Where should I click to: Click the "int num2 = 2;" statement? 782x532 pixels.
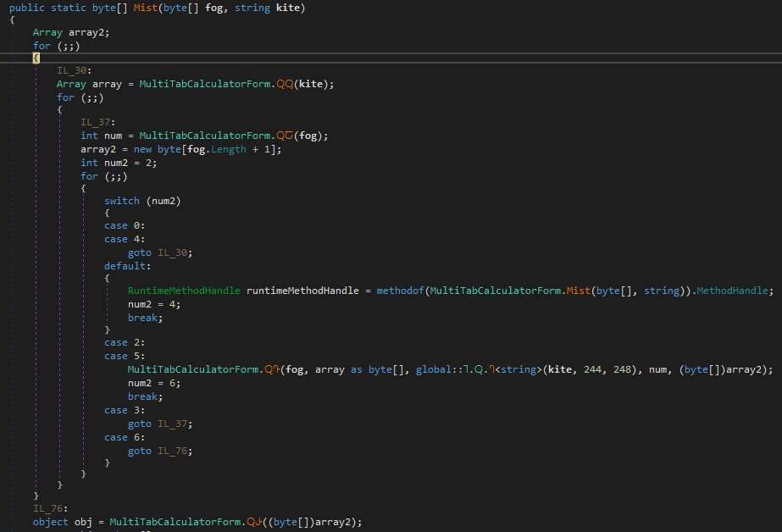(119, 163)
